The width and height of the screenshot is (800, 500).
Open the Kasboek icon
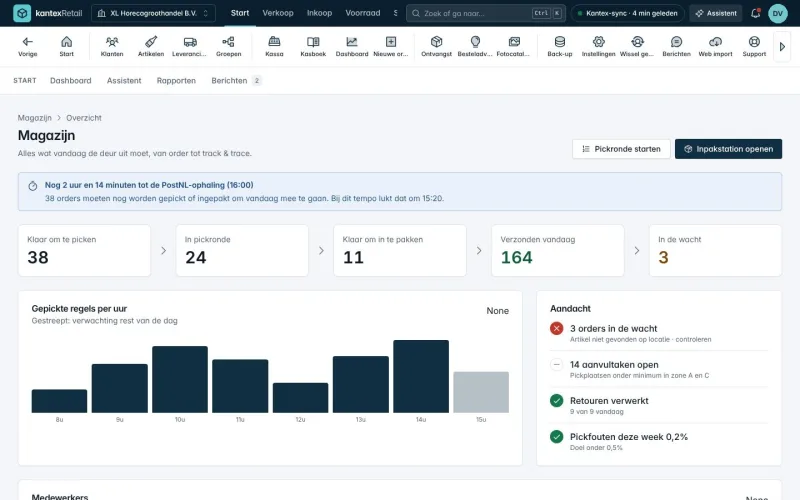(313, 46)
